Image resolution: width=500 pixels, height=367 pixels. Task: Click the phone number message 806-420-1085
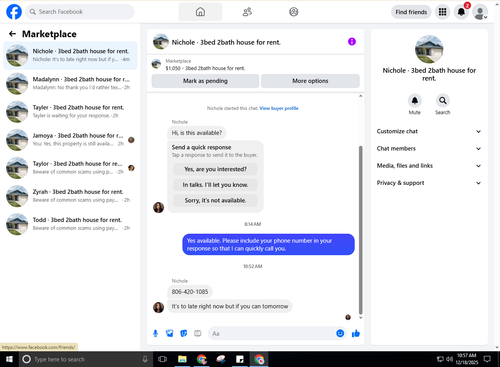[190, 292]
